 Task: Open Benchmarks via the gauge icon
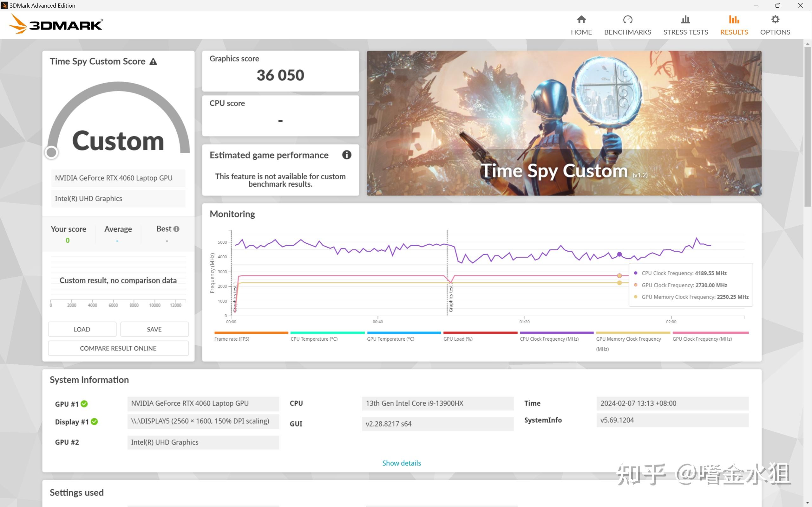coord(627,19)
